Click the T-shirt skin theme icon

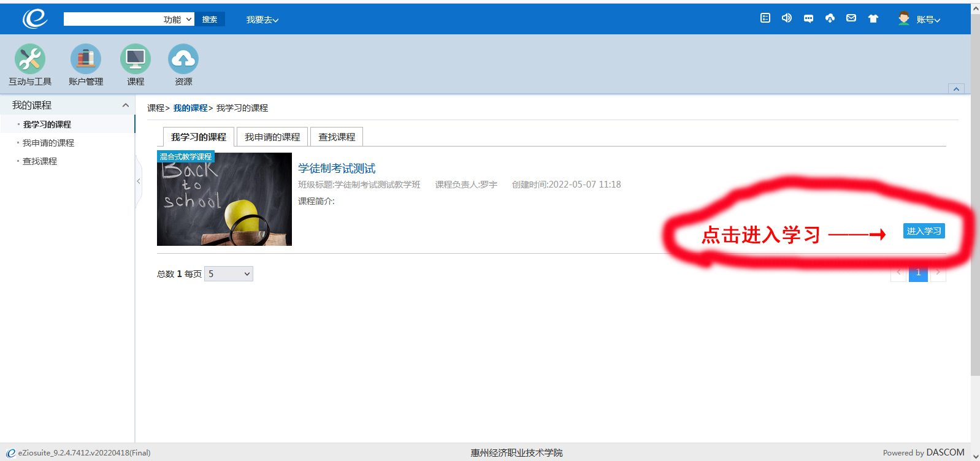(x=873, y=18)
